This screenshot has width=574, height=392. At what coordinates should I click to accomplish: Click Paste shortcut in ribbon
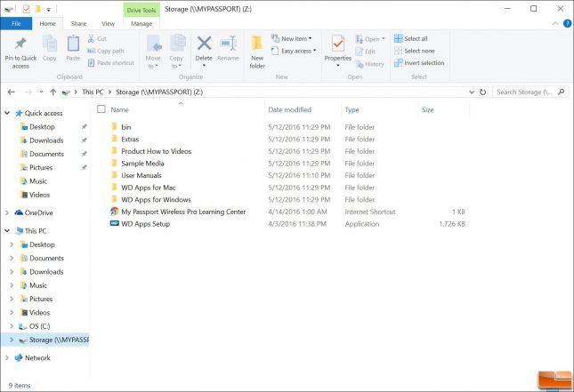pyautogui.click(x=111, y=63)
